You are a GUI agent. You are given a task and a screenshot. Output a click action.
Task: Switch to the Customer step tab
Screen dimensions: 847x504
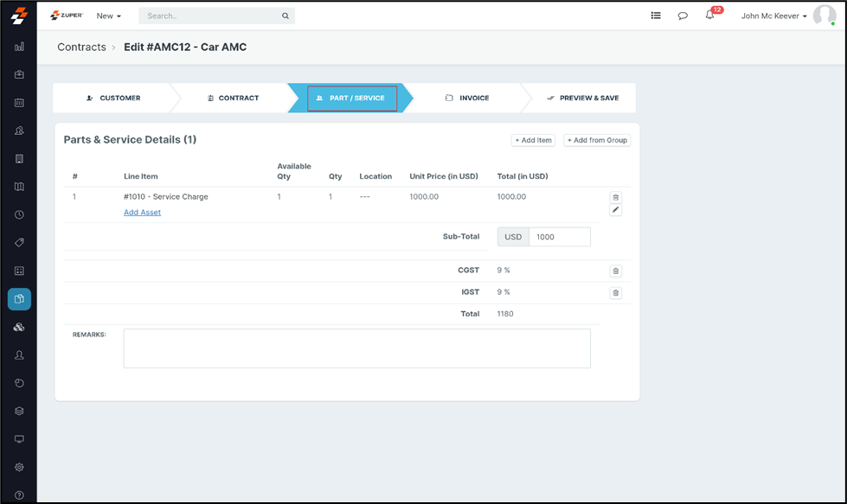(113, 98)
